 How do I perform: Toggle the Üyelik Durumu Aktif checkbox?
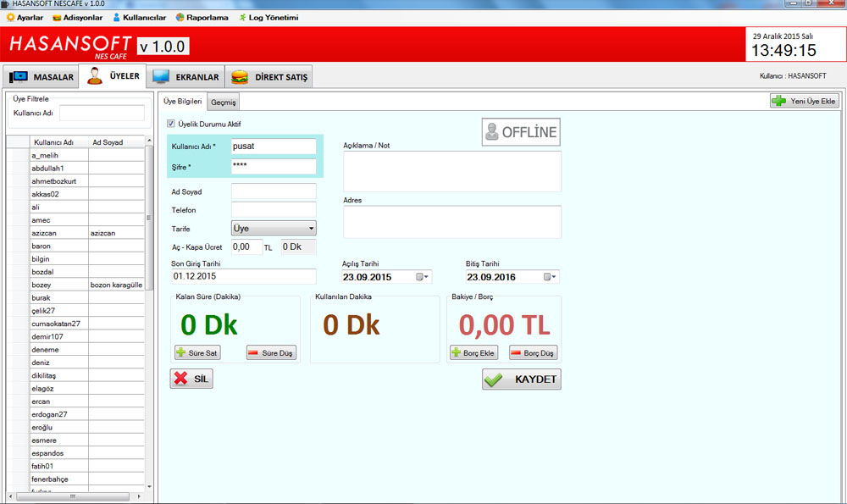coord(171,124)
